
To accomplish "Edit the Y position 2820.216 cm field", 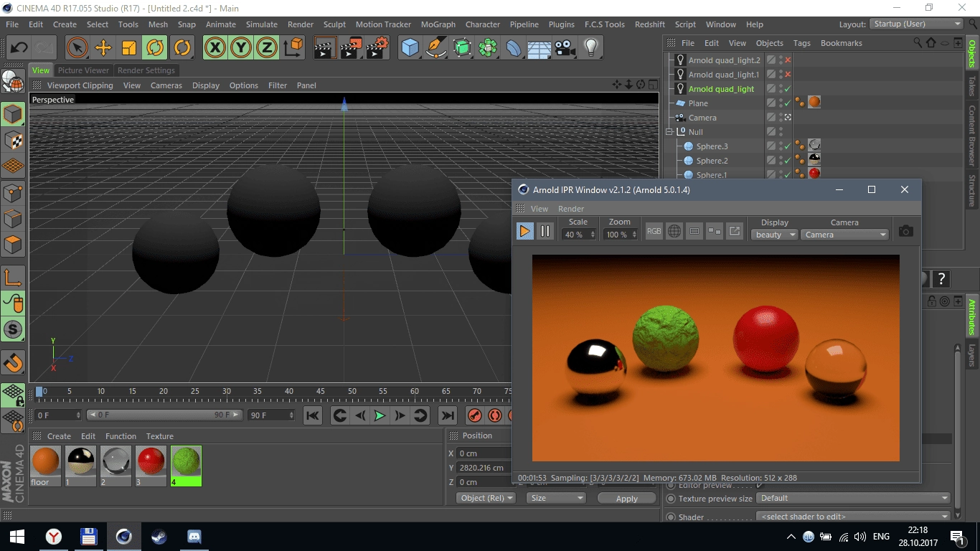I will 485,468.
